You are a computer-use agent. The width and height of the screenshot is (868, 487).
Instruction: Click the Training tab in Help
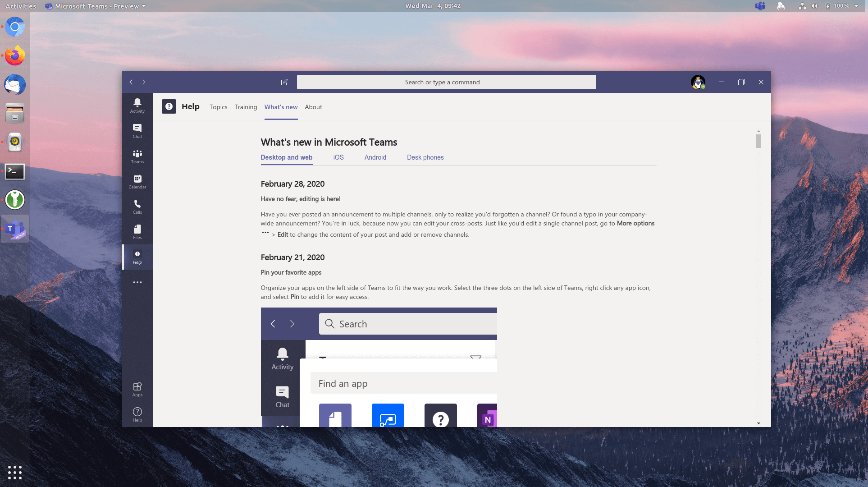click(246, 107)
